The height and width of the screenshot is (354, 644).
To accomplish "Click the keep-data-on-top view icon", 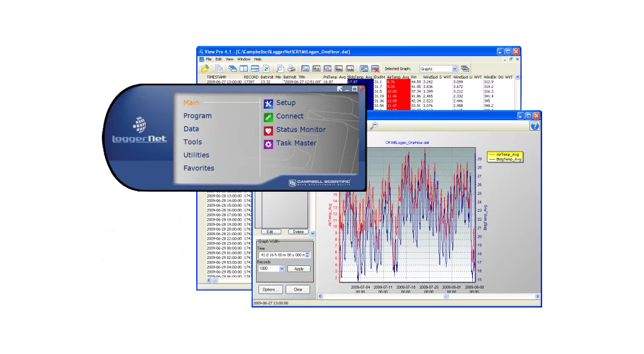I will click(364, 69).
